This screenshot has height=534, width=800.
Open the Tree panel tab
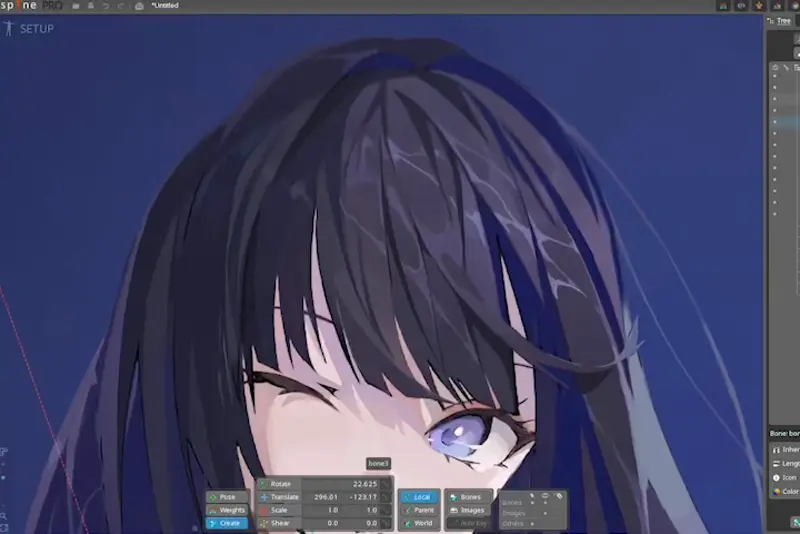click(x=780, y=21)
